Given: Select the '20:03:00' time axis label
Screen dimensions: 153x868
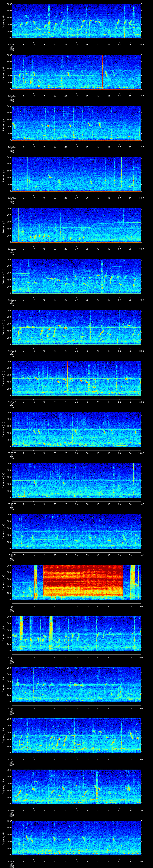Looking at the screenshot, I should 12,147.
